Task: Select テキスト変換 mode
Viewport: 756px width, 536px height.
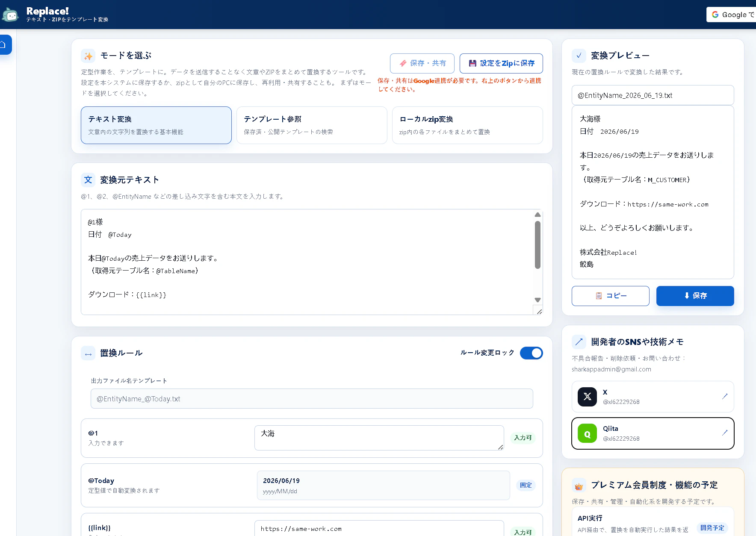Action: 156,125
